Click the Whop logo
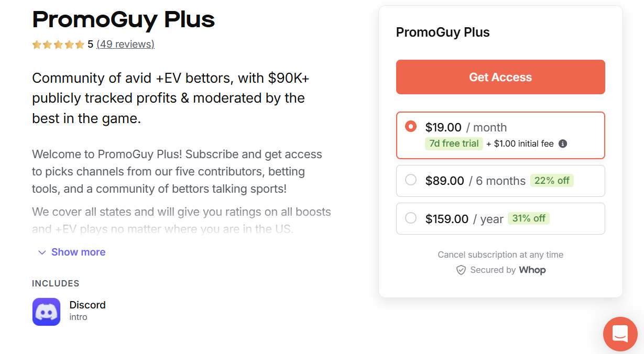 pos(532,270)
